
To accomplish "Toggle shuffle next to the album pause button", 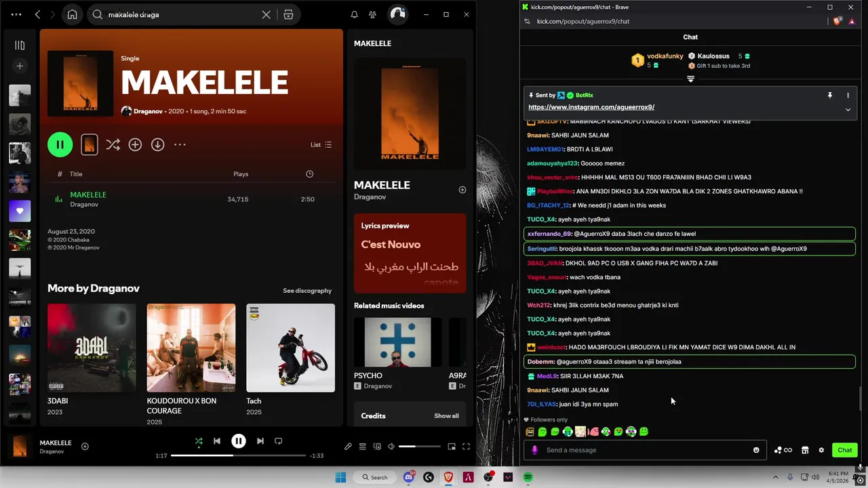I will coord(113,144).
